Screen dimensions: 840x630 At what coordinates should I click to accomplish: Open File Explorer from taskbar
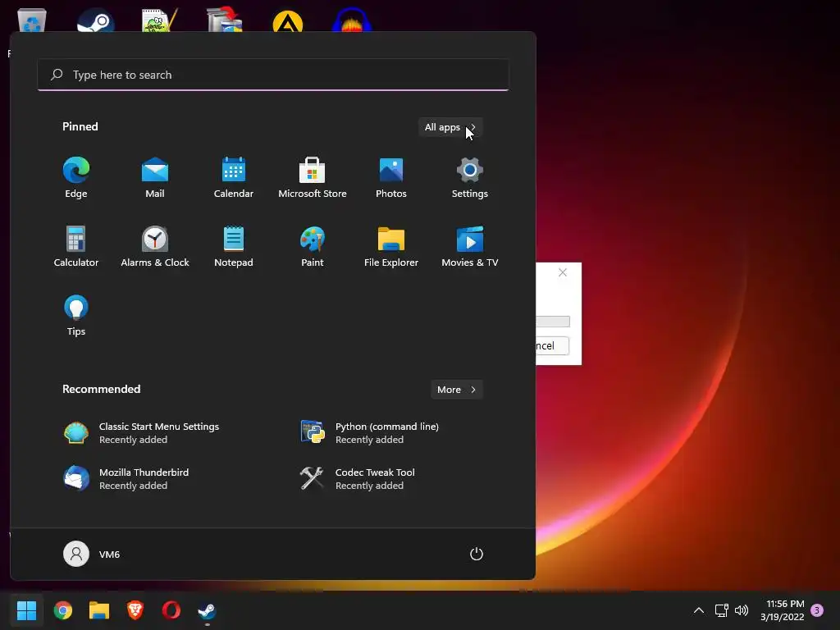pos(99,610)
